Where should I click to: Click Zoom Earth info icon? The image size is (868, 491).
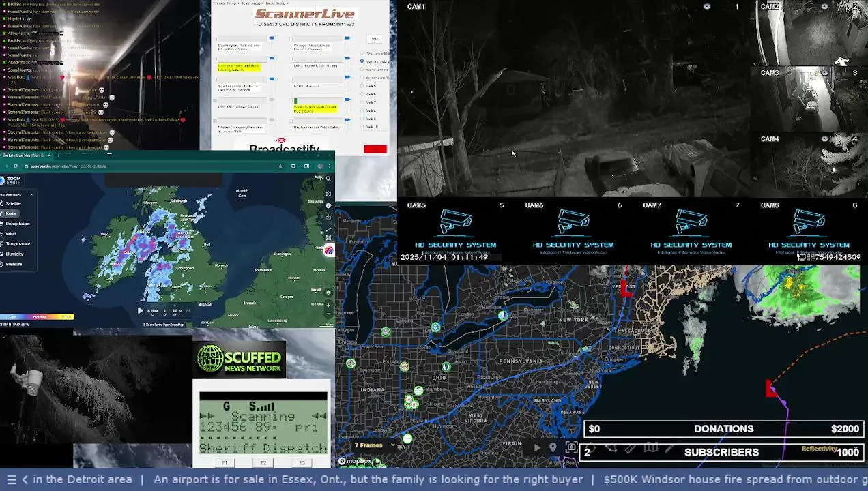(328, 205)
